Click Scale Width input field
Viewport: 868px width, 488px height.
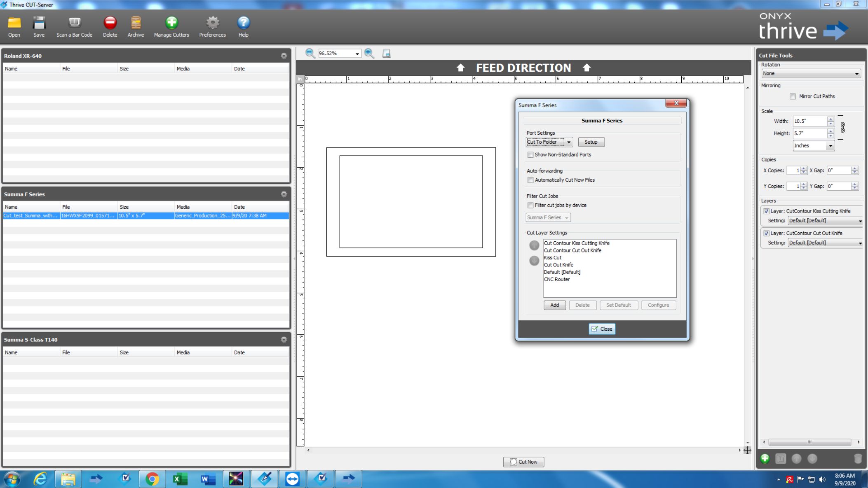(810, 121)
